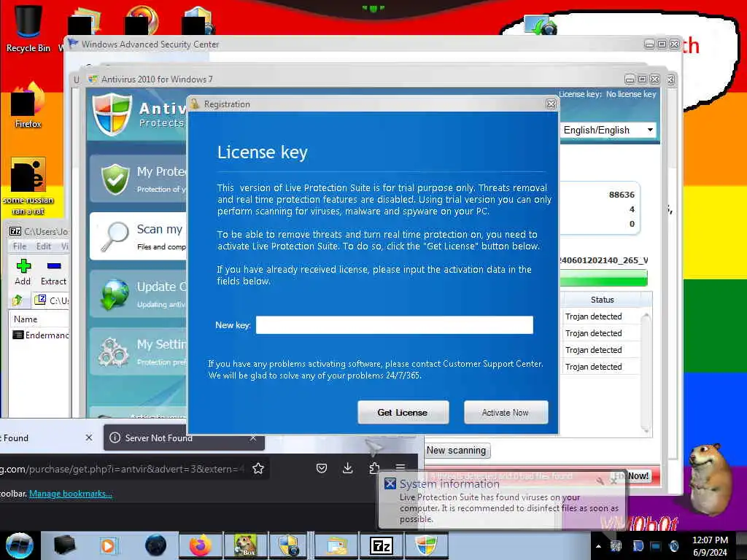Open Update globe icon in Antivirus sidebar
The width and height of the screenshot is (747, 560).
coord(115,294)
